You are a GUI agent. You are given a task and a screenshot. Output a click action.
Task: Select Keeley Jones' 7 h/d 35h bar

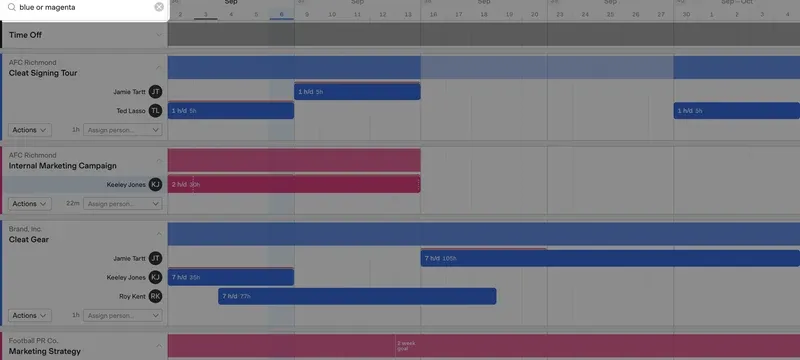point(231,277)
